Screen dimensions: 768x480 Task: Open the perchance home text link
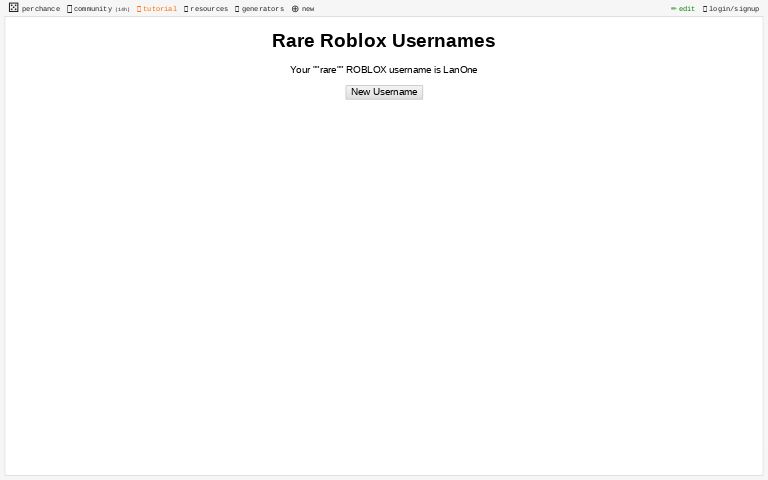pos(41,9)
